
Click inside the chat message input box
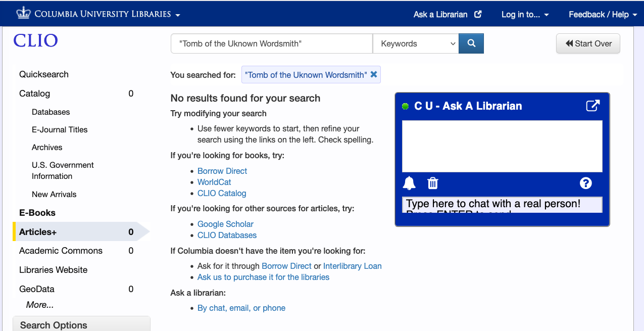click(x=502, y=204)
